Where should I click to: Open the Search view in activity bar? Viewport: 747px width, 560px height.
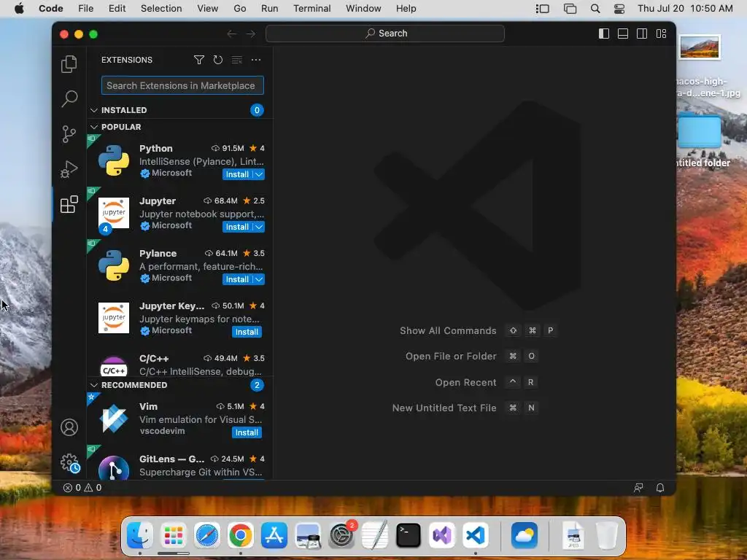tap(69, 98)
